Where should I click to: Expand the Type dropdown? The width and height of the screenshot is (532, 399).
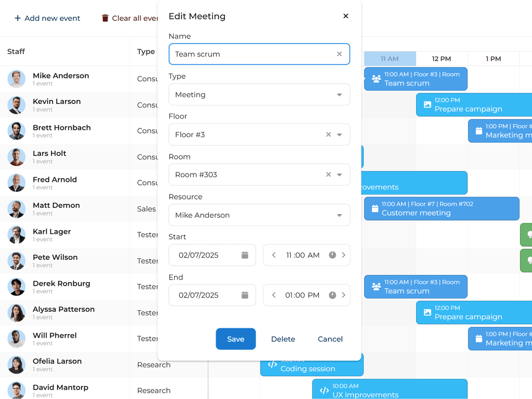(339, 95)
